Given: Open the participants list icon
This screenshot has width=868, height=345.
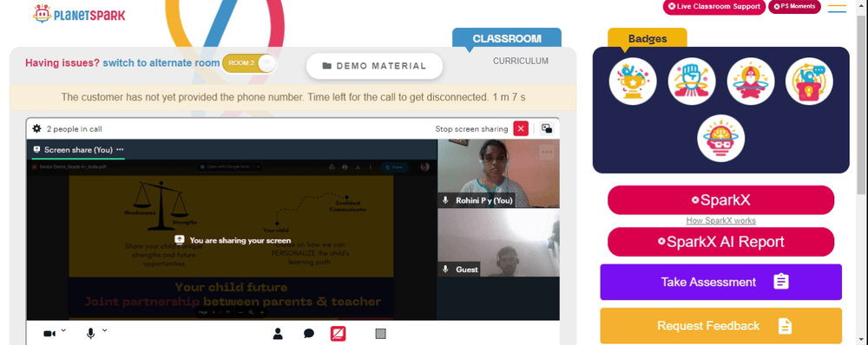Looking at the screenshot, I should click(x=278, y=334).
